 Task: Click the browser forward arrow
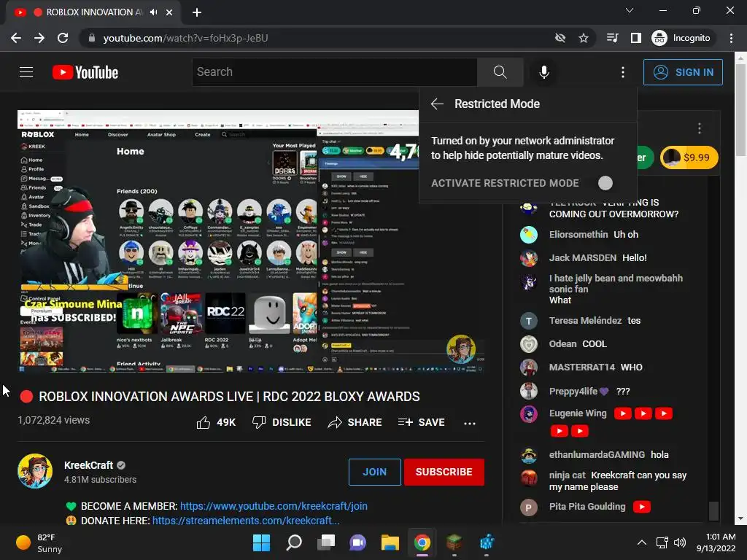[39, 38]
